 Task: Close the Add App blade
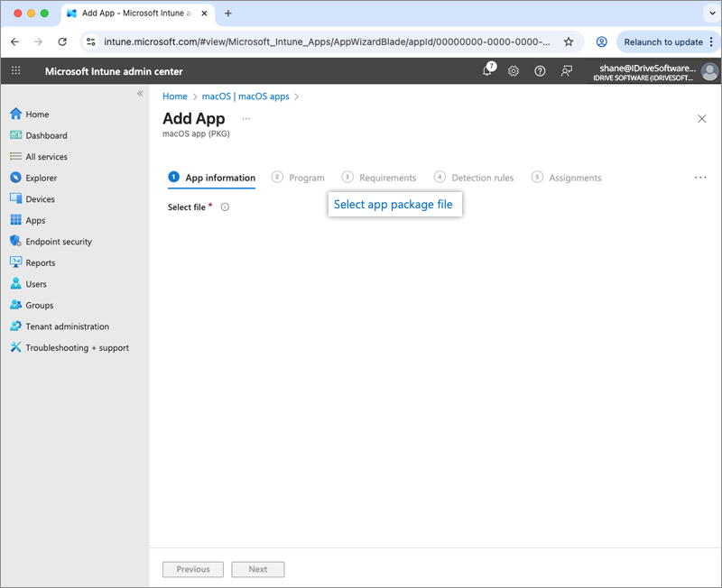[x=702, y=119]
